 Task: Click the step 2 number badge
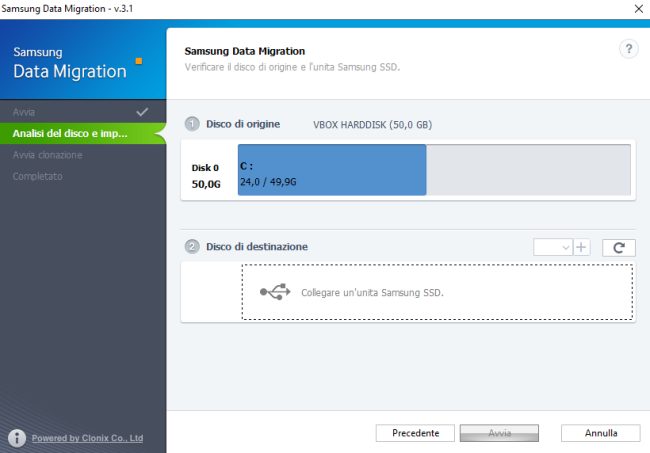[192, 247]
